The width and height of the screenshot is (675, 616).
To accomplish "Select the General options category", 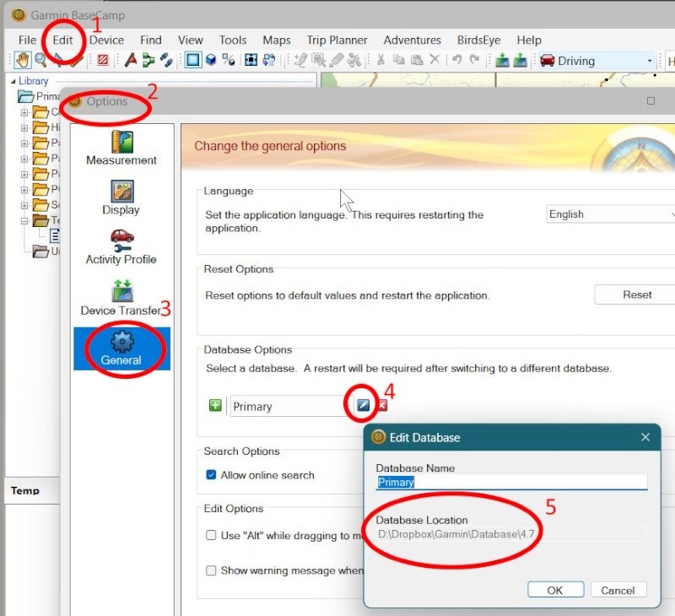I will click(121, 349).
